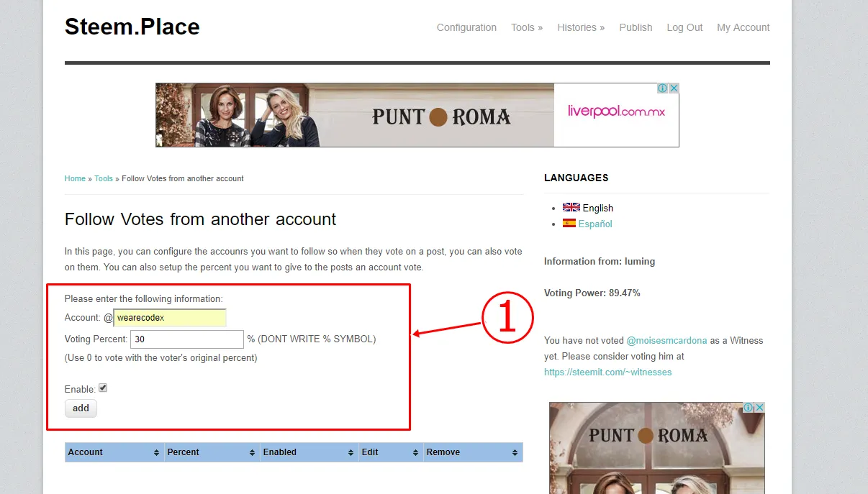Click the Home breadcrumb link
The image size is (868, 494).
(x=75, y=178)
